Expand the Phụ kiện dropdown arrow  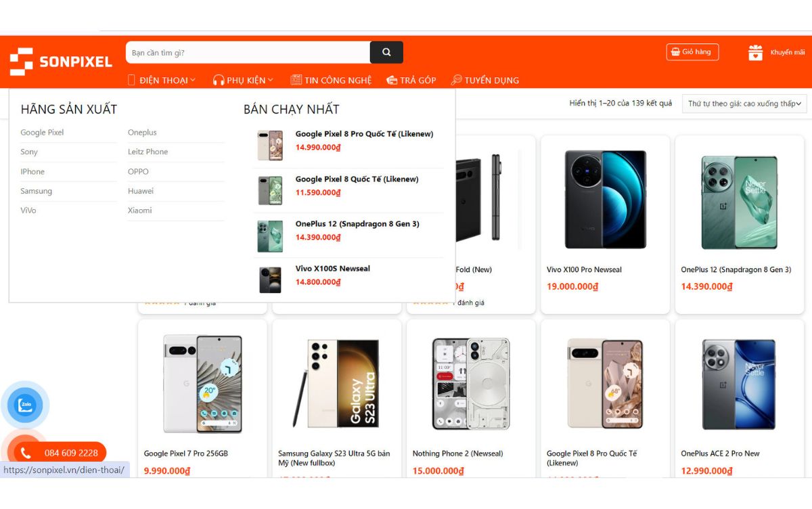pyautogui.click(x=271, y=80)
